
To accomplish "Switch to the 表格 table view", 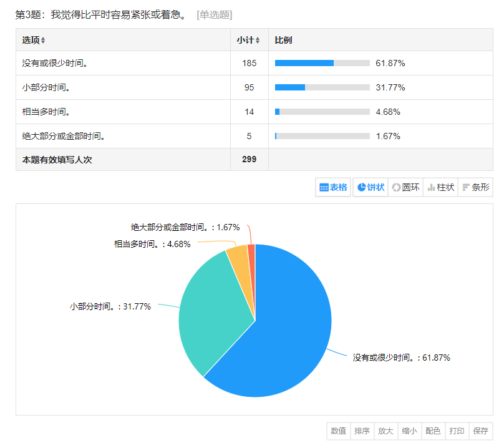I will 333,187.
